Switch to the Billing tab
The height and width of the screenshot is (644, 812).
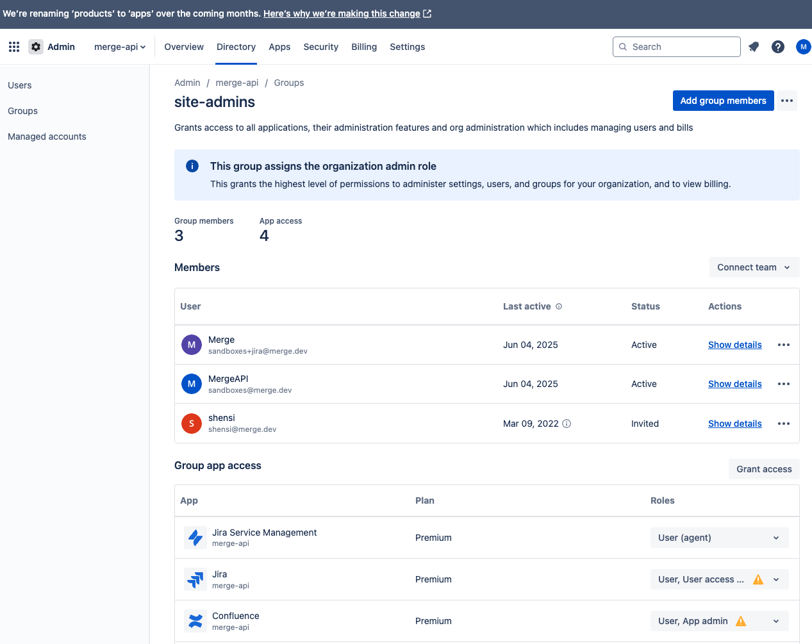364,46
